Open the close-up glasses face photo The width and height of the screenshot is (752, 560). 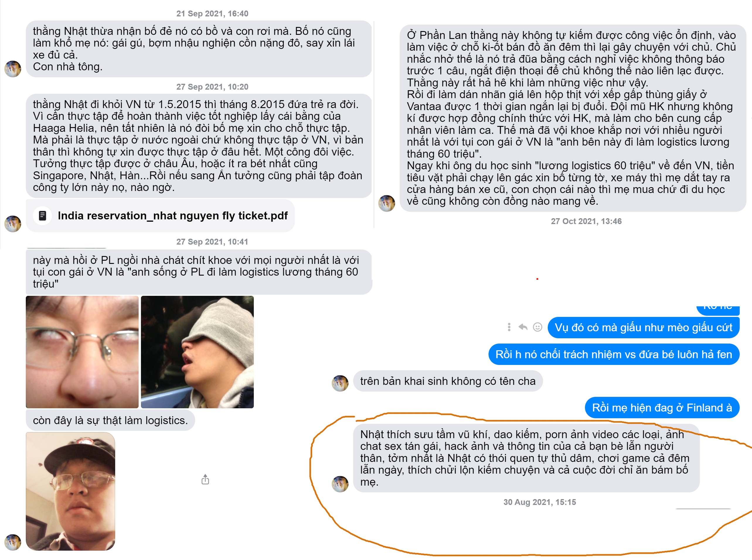[82, 352]
